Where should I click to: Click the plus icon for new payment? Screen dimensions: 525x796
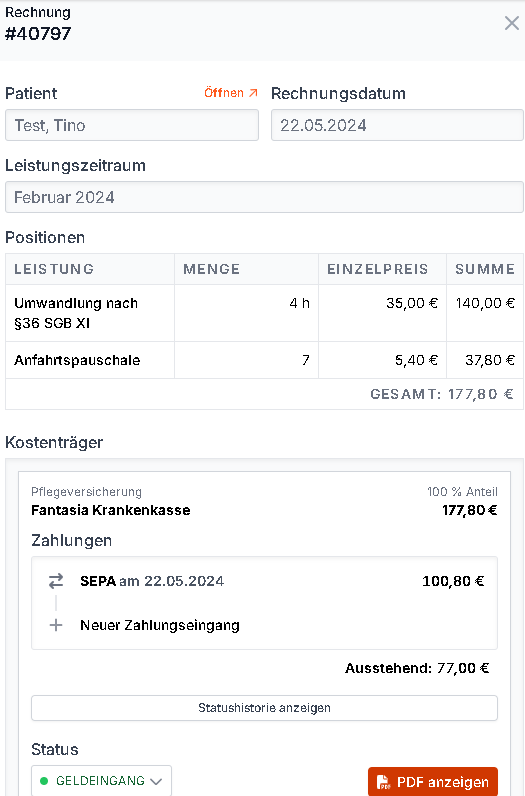56,625
